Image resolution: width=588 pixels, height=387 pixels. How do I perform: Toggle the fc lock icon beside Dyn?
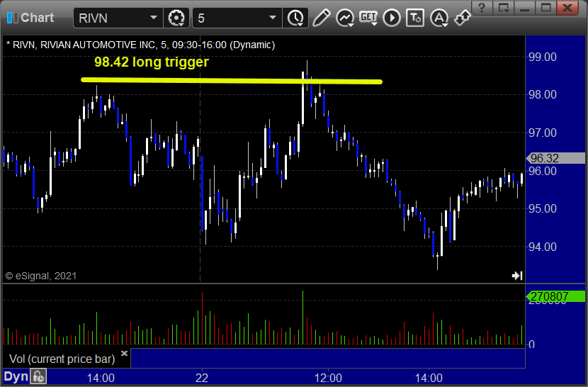pyautogui.click(x=39, y=376)
